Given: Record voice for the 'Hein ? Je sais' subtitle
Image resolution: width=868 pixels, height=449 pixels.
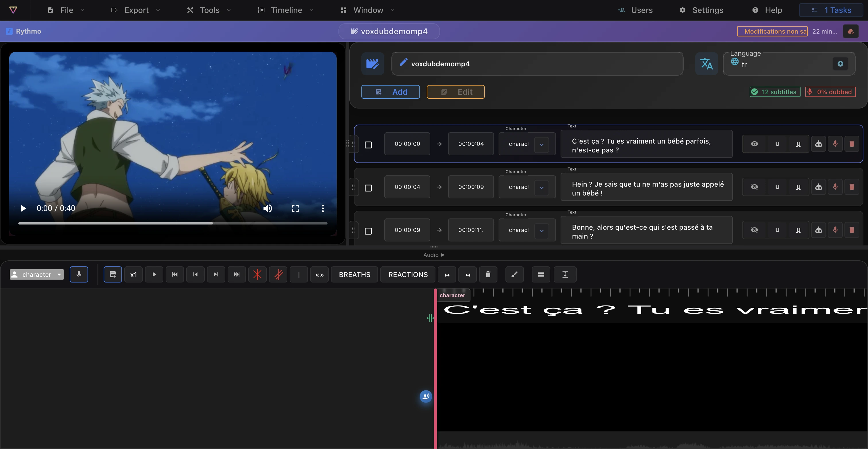Looking at the screenshot, I should (x=835, y=187).
